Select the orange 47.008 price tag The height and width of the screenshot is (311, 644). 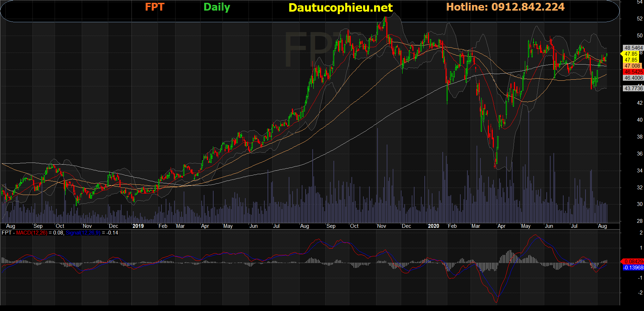point(632,66)
